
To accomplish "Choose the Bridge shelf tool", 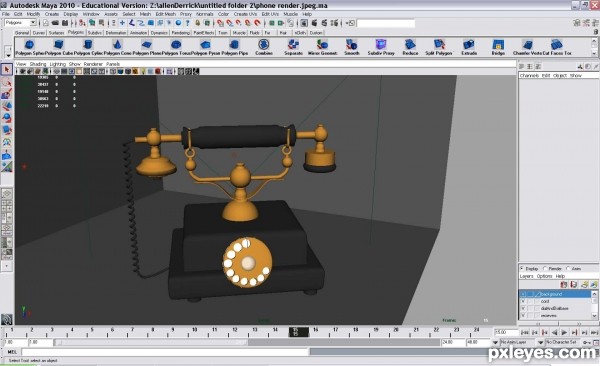I will pyautogui.click(x=498, y=45).
